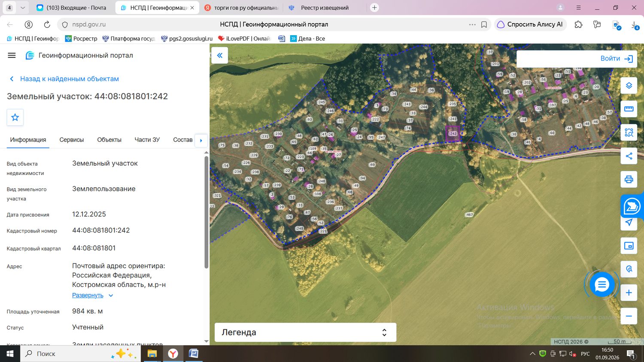Ask Alice AI button in toolbar
Screen dimensions: 644x362
click(x=530, y=24)
